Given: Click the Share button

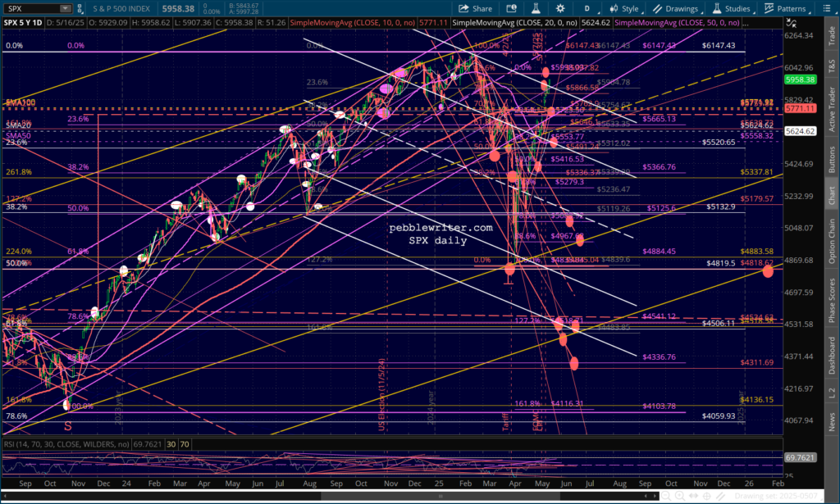Looking at the screenshot, I should pos(475,8).
